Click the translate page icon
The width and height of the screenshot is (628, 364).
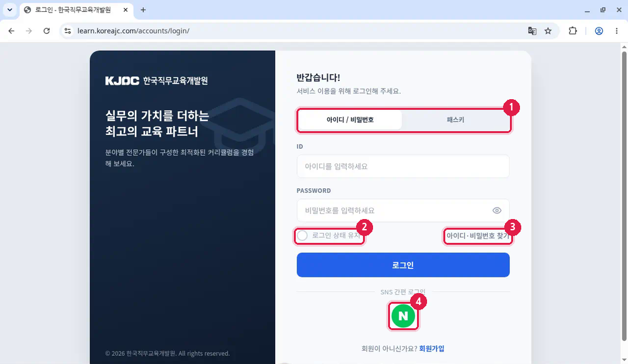[x=532, y=31]
